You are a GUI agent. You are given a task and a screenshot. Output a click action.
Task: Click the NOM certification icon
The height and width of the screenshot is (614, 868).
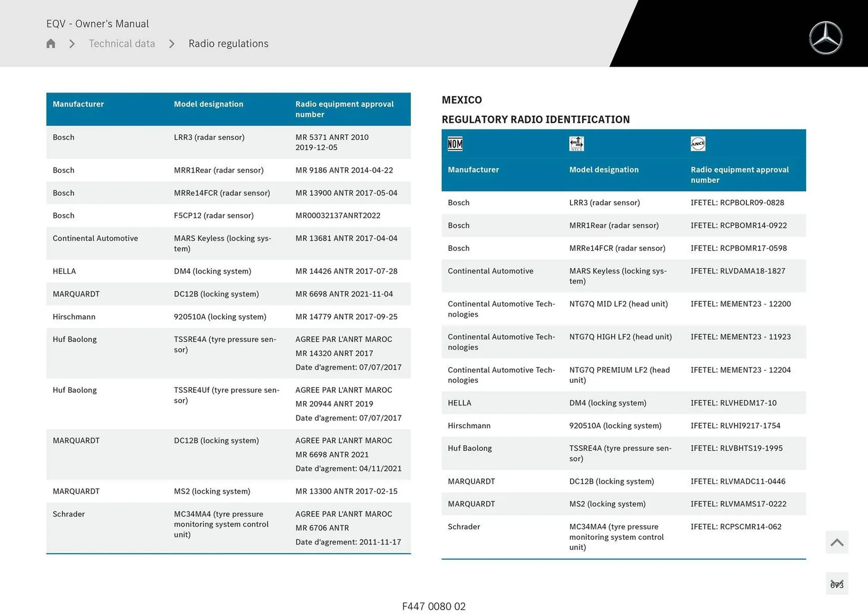(455, 144)
